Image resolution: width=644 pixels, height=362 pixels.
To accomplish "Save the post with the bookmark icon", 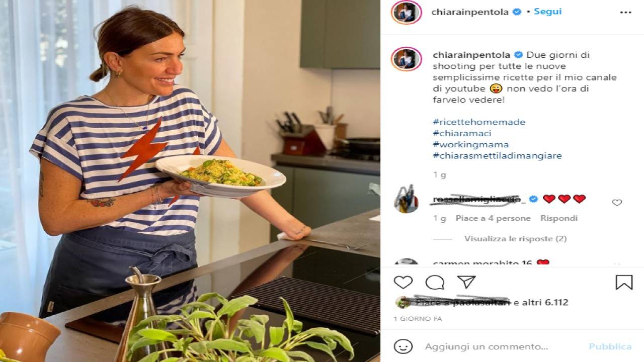I will pos(624,282).
